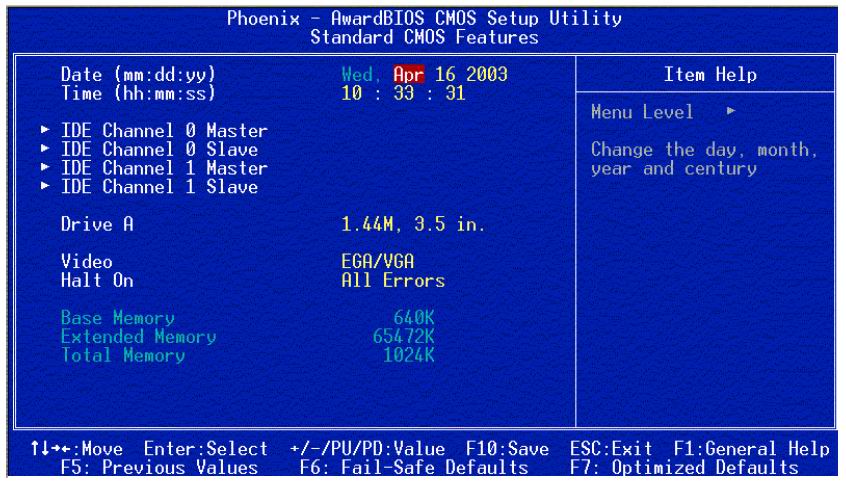This screenshot has height=482, width=846.
Task: Select the Video label
Action: 86,262
